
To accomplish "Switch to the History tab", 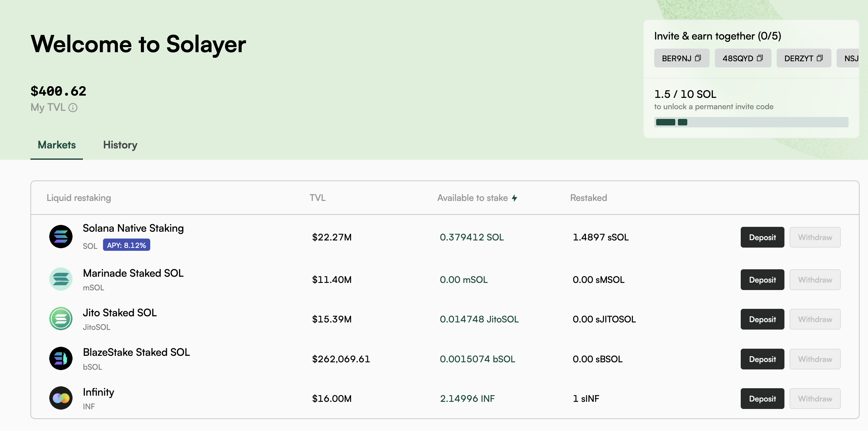I will 120,145.
